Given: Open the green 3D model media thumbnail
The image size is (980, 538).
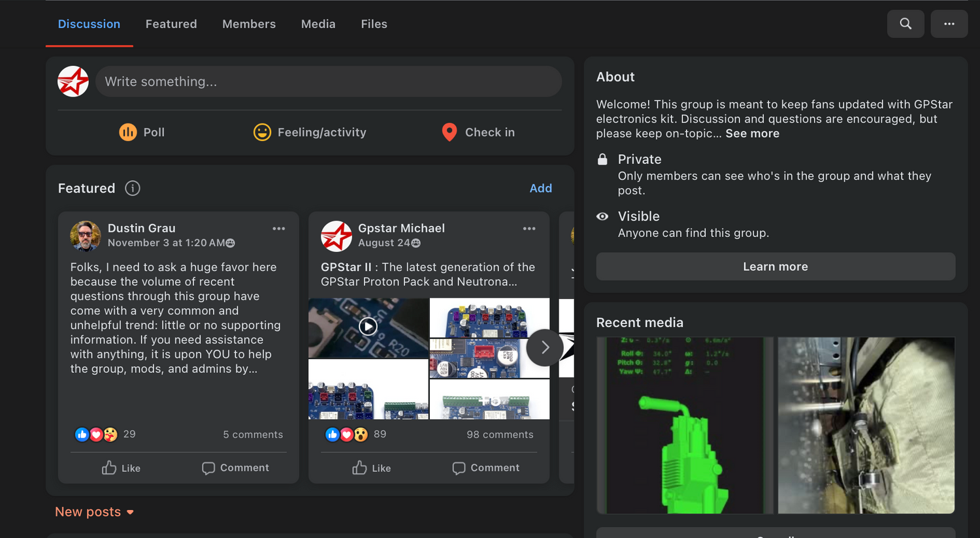Looking at the screenshot, I should click(x=684, y=425).
